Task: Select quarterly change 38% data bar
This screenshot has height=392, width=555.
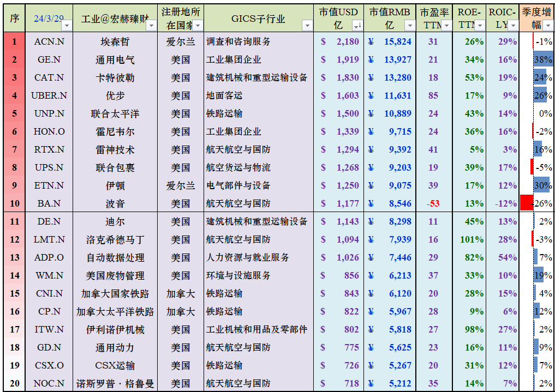Action: (x=544, y=60)
